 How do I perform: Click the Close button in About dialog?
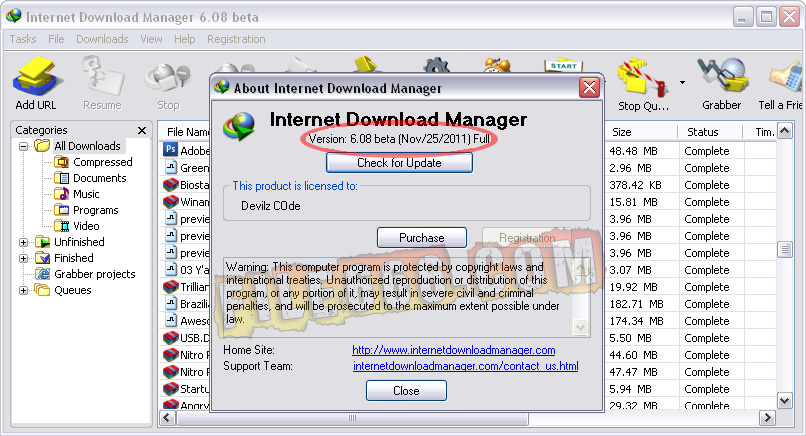(x=406, y=391)
